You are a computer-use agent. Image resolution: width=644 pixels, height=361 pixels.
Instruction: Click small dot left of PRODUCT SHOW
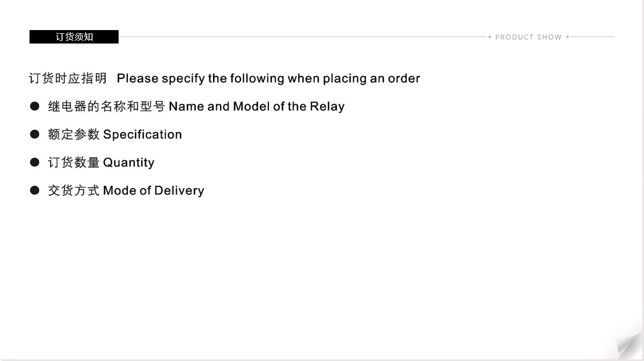489,37
